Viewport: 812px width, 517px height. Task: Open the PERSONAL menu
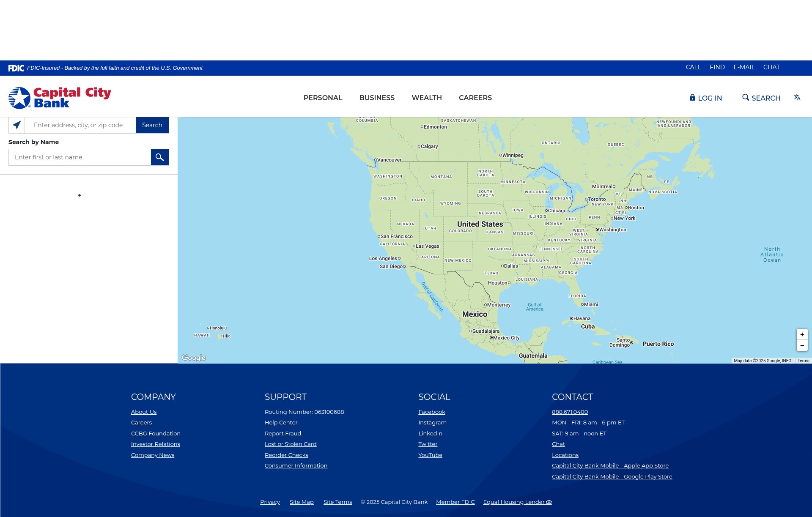tap(323, 98)
